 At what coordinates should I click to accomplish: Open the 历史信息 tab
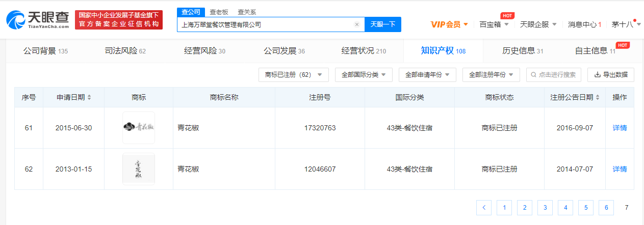pos(523,51)
